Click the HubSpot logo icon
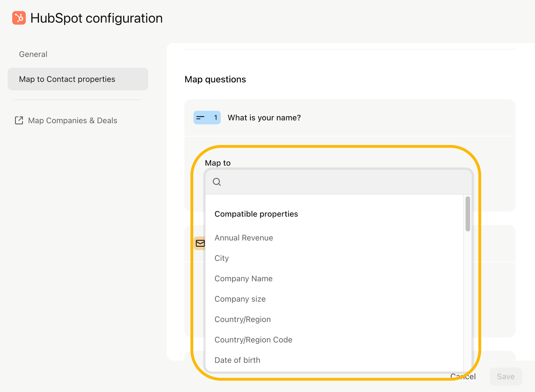Viewport: 535px width, 392px height. point(19,18)
